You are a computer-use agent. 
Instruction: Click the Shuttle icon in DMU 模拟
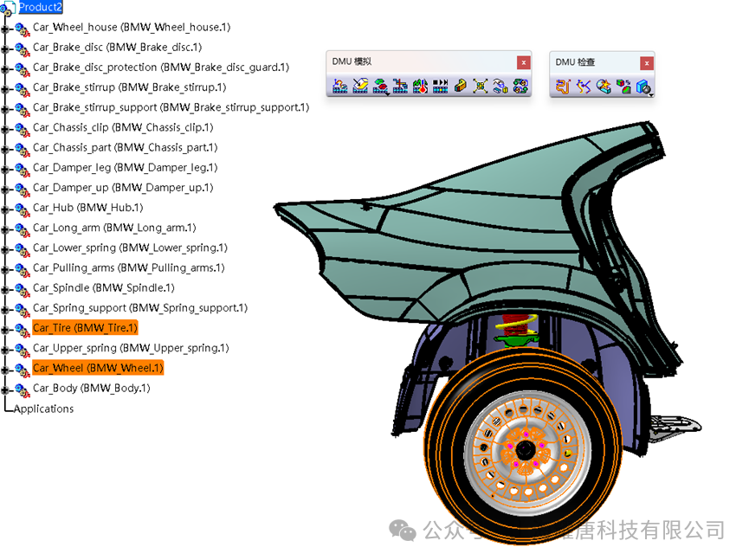(x=500, y=87)
